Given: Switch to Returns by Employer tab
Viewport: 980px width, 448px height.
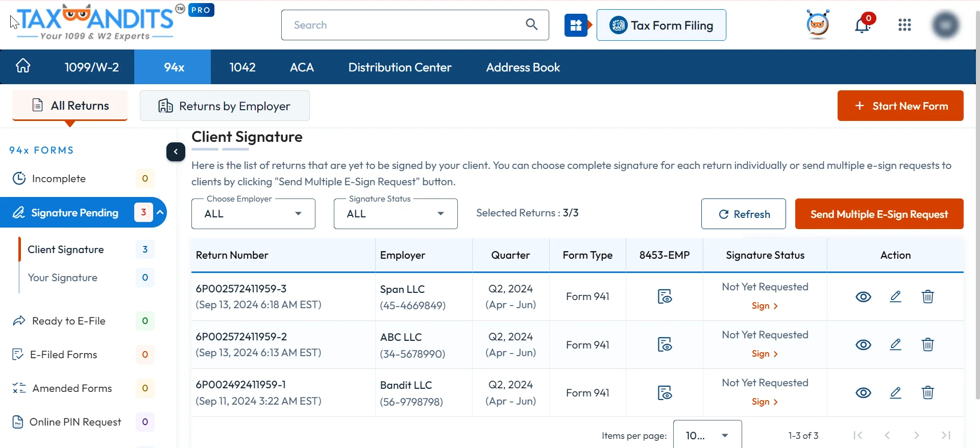Looking at the screenshot, I should tap(225, 106).
